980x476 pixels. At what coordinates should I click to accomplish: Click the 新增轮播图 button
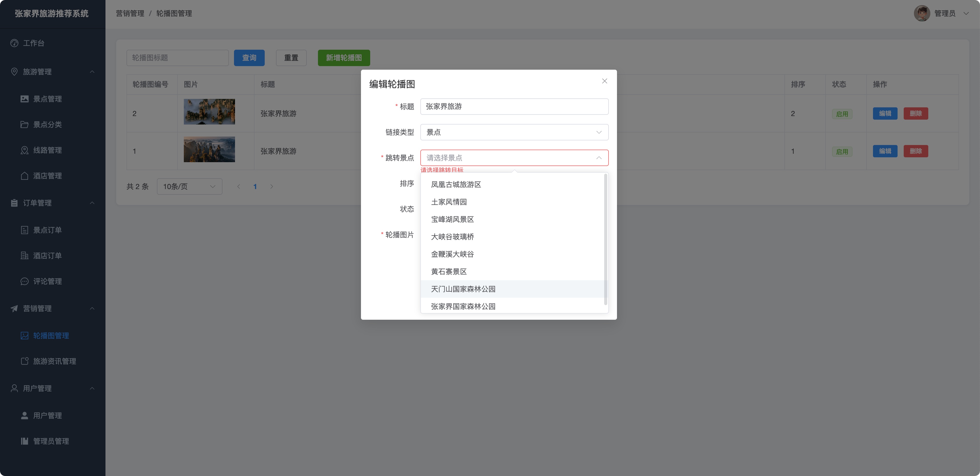coord(344,58)
